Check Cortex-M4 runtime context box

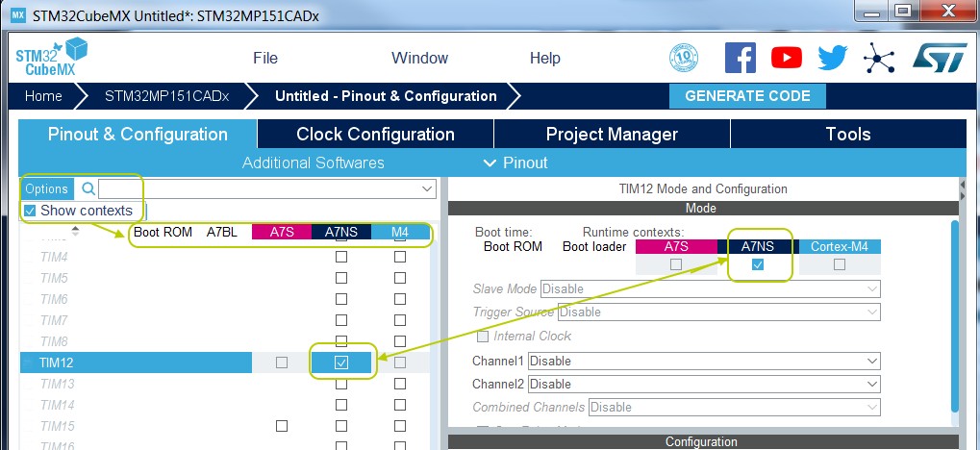[840, 264]
